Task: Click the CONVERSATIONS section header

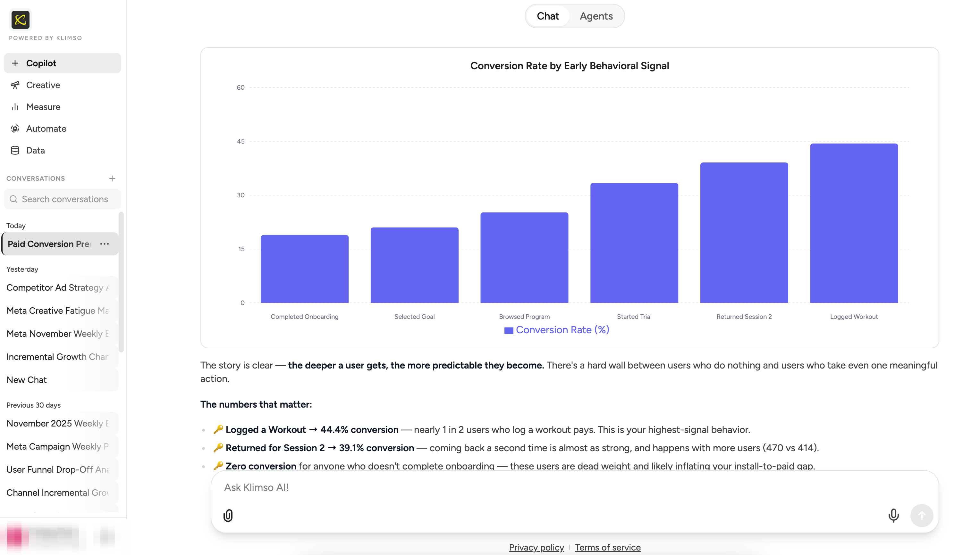Action: 36,178
